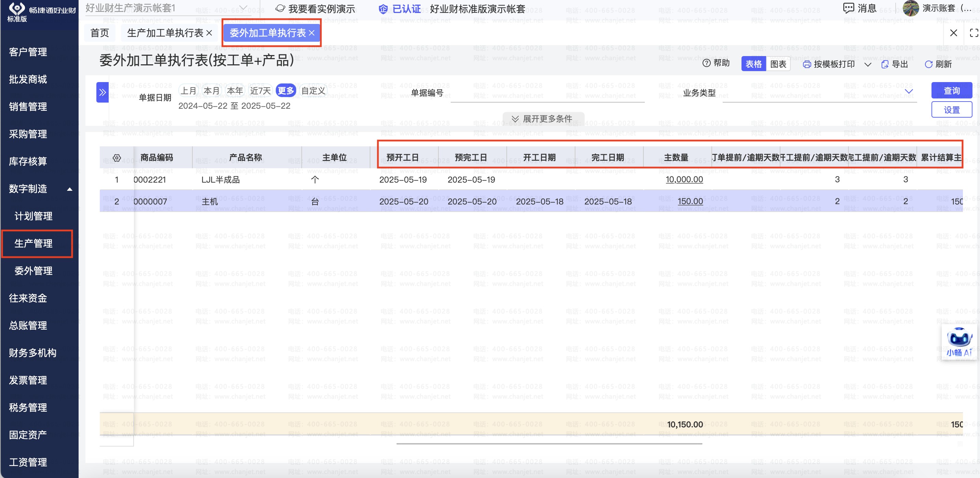
Task: Expand the filter panel with double-chevron icon
Action: pyautogui.click(x=102, y=92)
